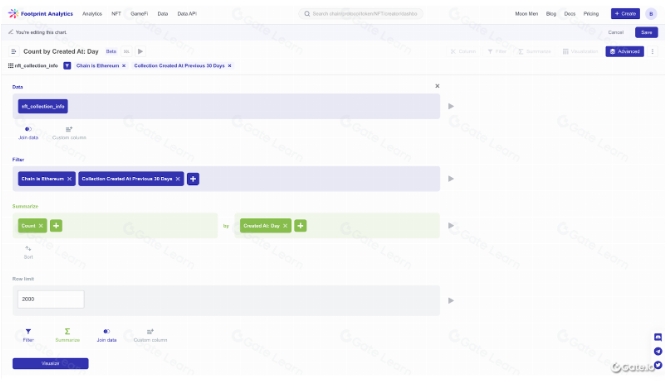Open the GameFi menu
Screen dimensions: 672x382
(x=139, y=14)
